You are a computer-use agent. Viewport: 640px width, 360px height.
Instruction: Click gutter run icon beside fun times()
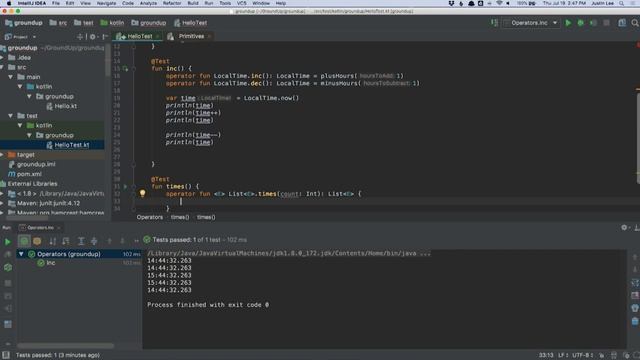(125, 187)
